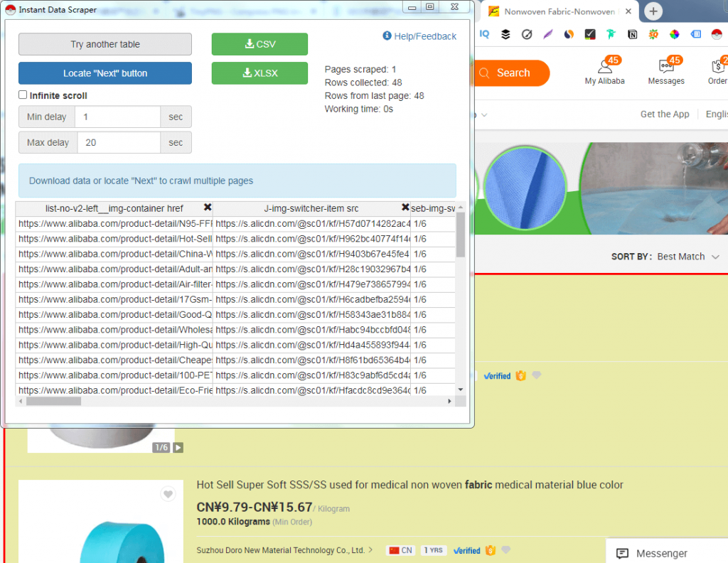The width and height of the screenshot is (728, 563).
Task: Click the Instant Data Scraper pokeball extension icon
Action: coord(717,34)
